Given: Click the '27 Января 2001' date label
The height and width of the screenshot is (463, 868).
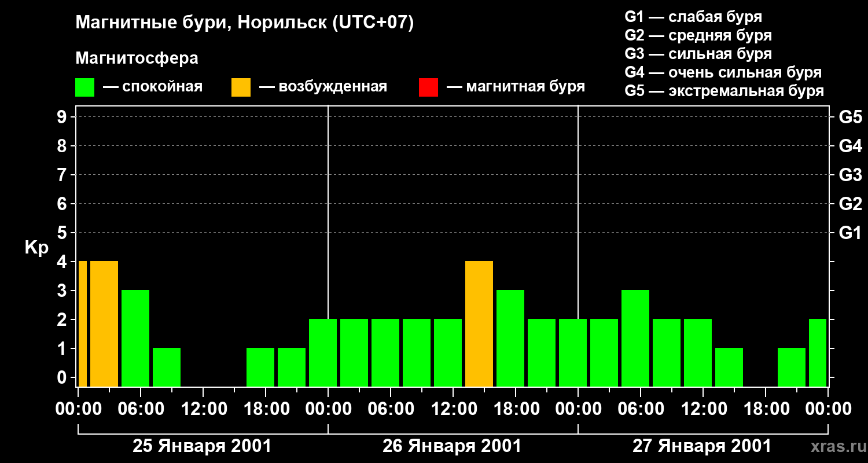Looking at the screenshot, I should pyautogui.click(x=702, y=446).
